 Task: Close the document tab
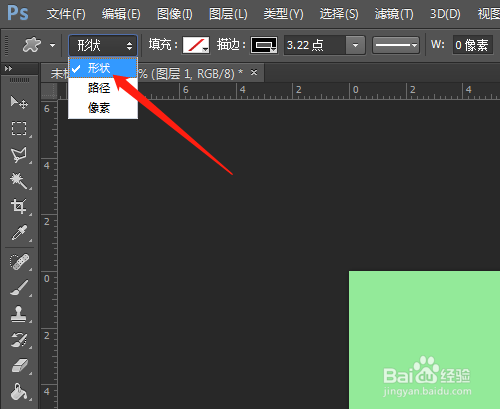pyautogui.click(x=254, y=72)
